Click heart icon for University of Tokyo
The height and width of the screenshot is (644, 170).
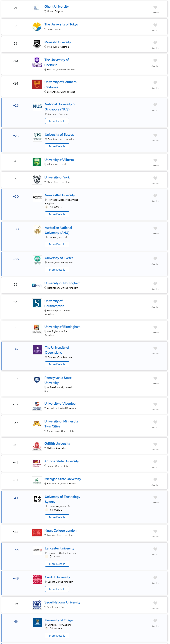coord(155,25)
